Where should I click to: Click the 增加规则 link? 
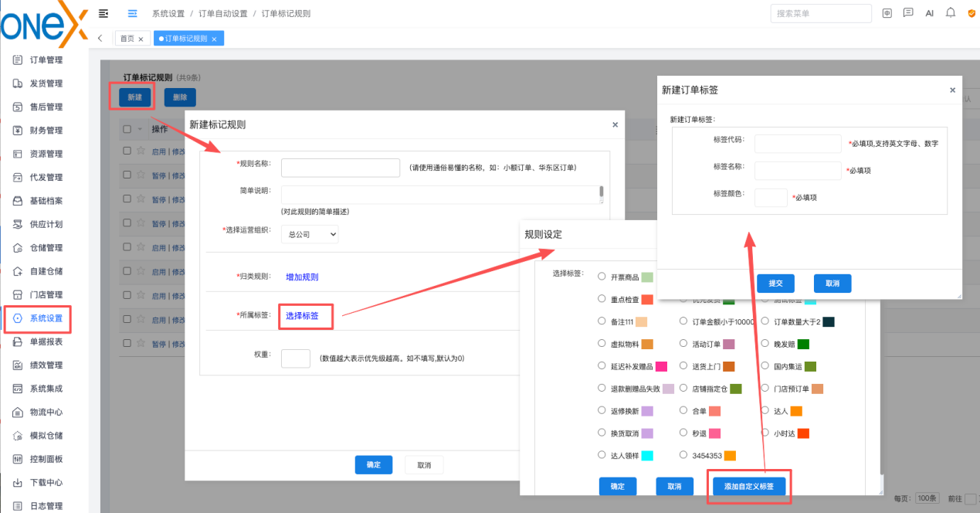pos(302,277)
